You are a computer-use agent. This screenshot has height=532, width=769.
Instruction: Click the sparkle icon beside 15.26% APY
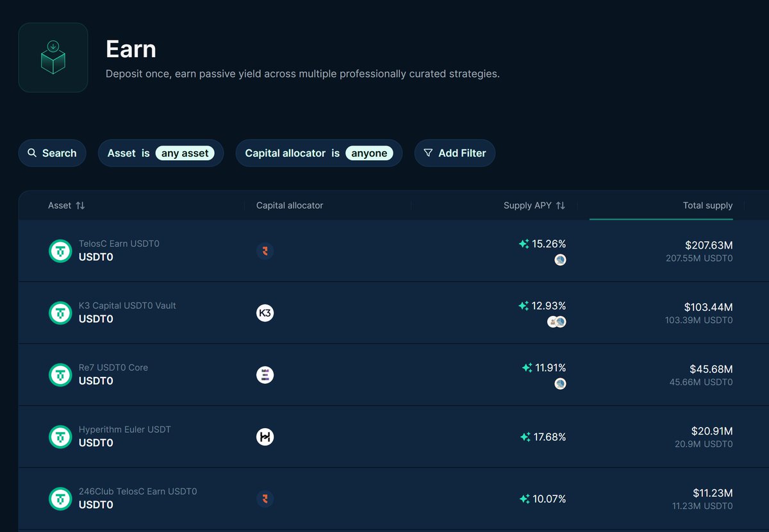(524, 244)
